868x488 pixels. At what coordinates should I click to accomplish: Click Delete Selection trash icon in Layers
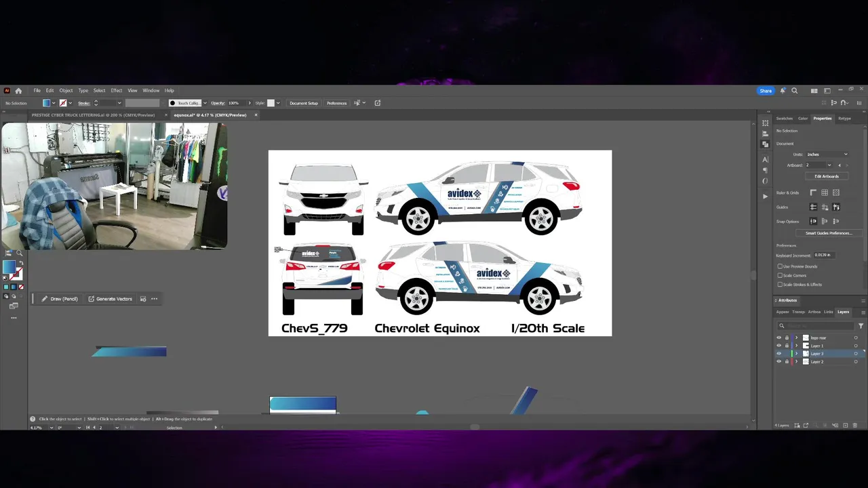[x=854, y=426]
